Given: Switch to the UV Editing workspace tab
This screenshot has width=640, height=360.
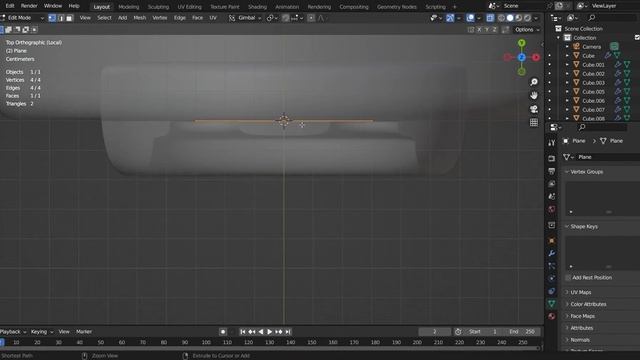Looking at the screenshot, I should click(x=189, y=7).
